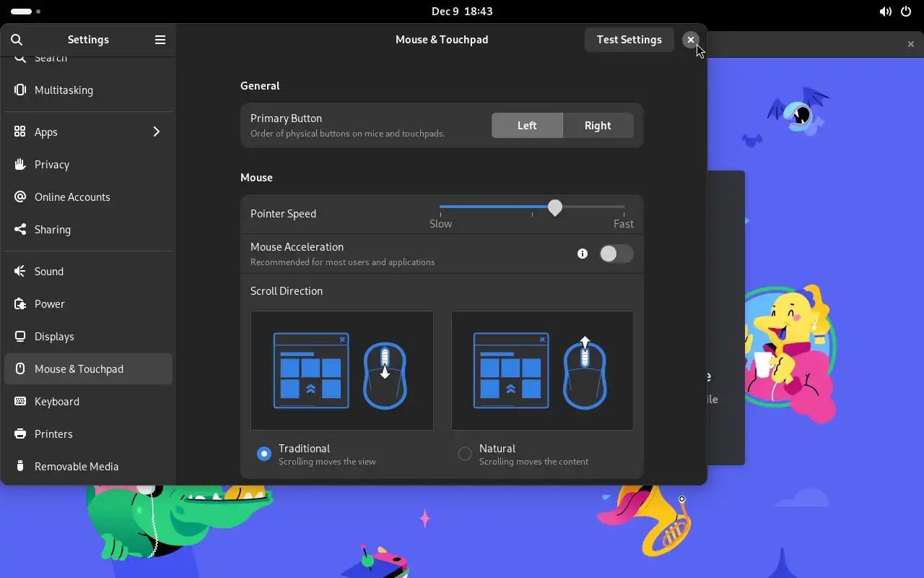Set primary button to Left

[527, 126]
